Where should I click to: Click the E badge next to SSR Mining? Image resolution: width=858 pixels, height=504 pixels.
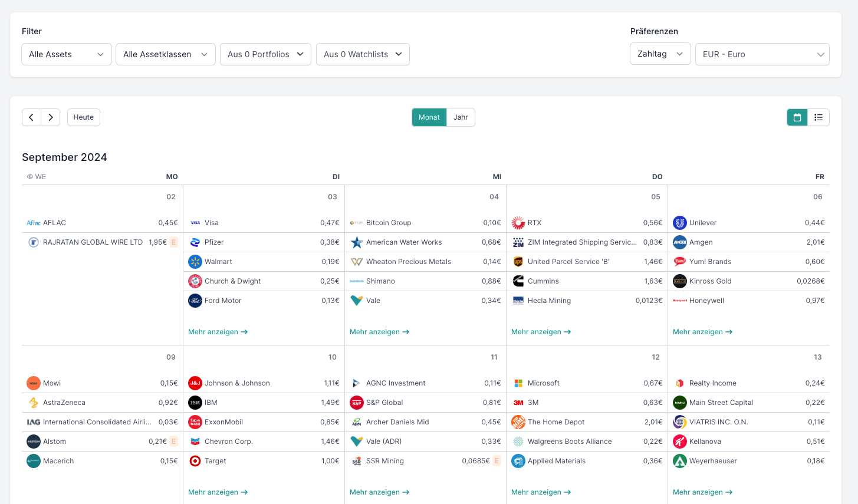tap(497, 461)
